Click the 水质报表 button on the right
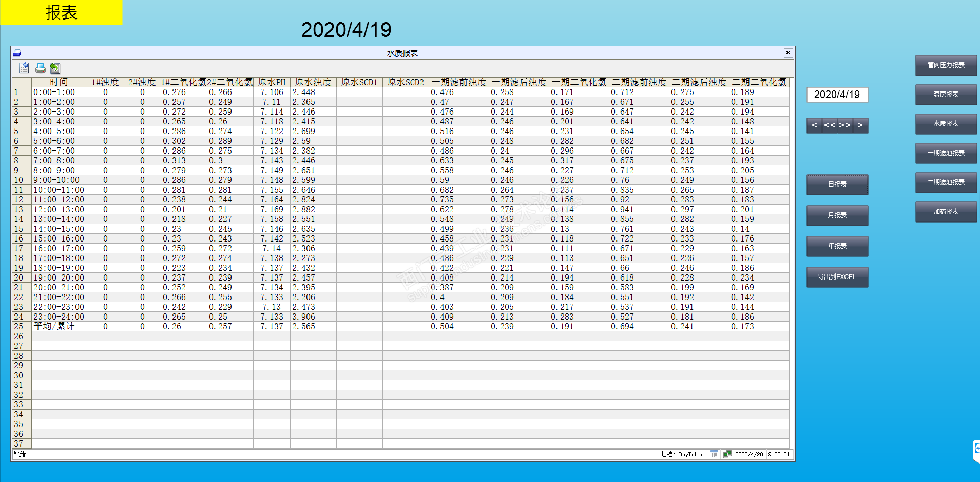 pyautogui.click(x=946, y=124)
